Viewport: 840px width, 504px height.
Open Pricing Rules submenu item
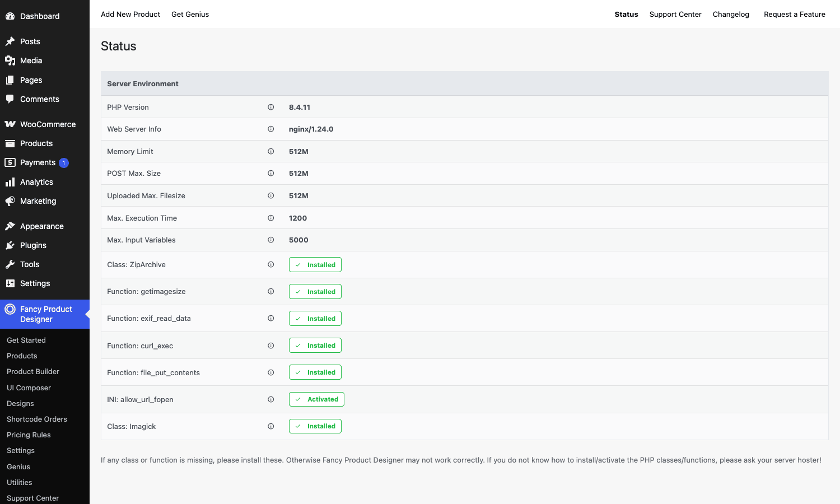(29, 435)
